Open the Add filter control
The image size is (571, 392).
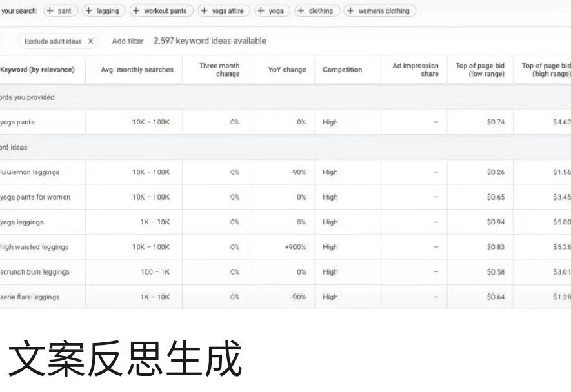tap(126, 41)
